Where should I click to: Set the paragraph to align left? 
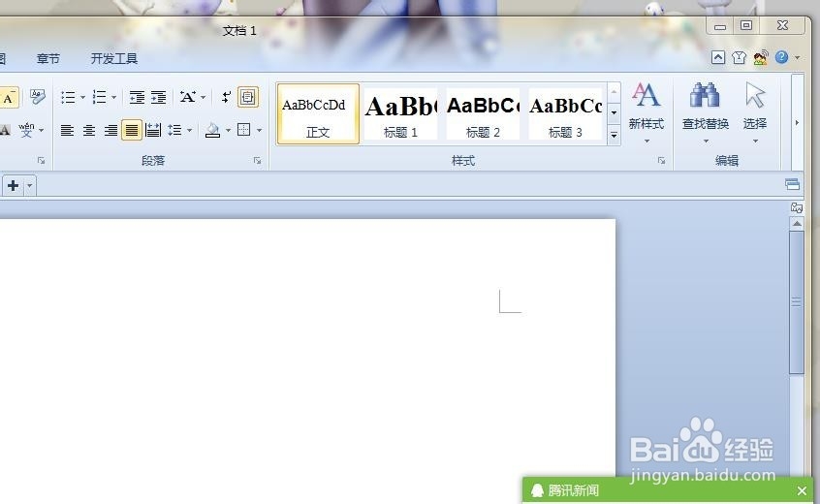67,130
